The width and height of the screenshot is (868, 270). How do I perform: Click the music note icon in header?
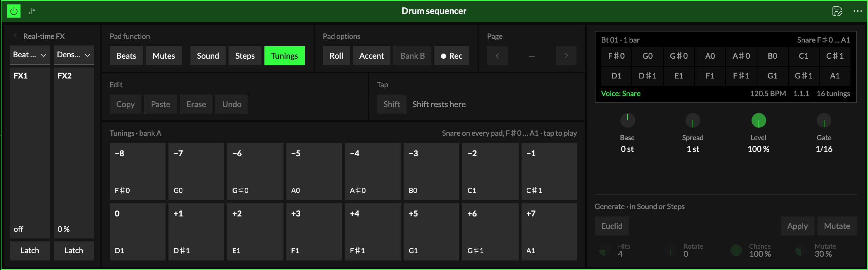[x=32, y=11]
